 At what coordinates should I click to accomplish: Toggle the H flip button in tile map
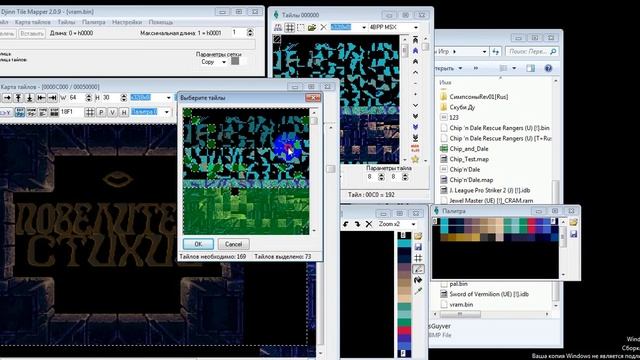[124, 112]
